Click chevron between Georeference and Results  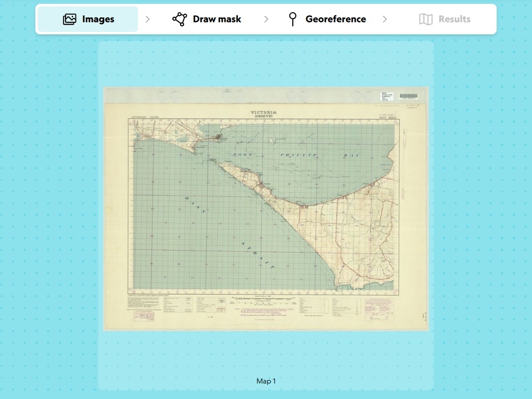[x=385, y=19]
